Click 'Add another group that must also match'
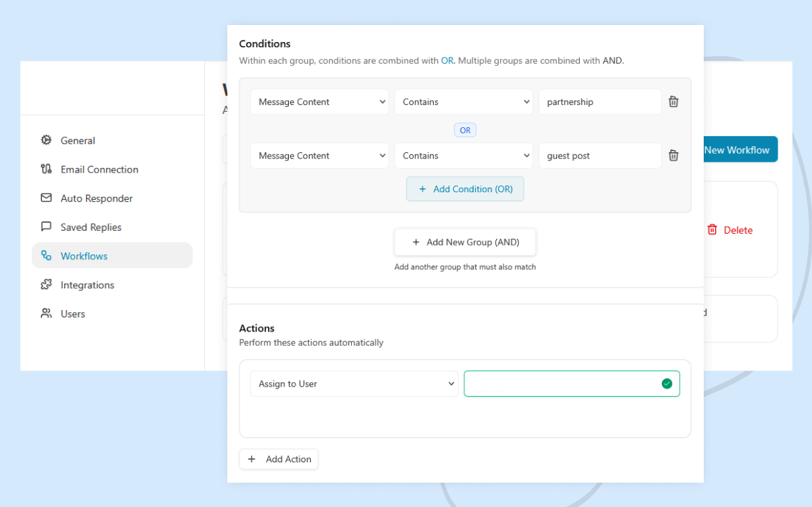 point(465,267)
